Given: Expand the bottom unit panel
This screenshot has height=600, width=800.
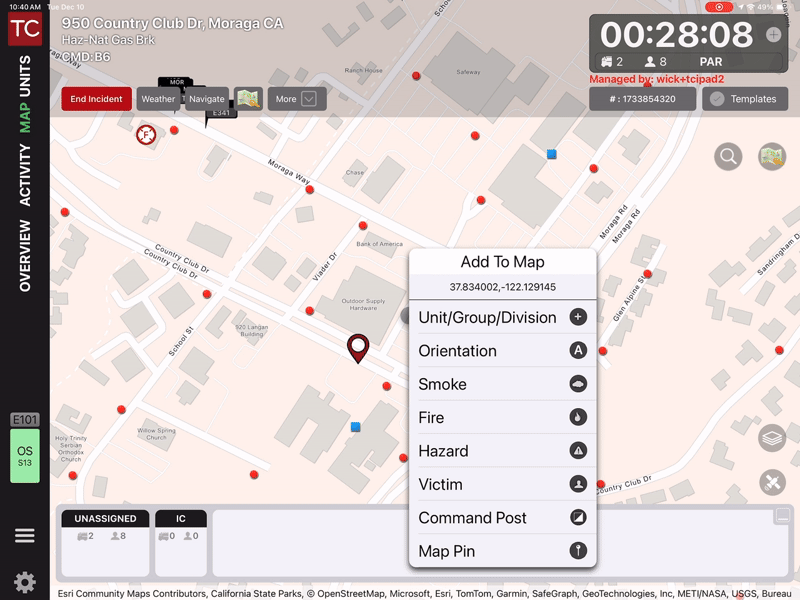Looking at the screenshot, I should [x=783, y=516].
